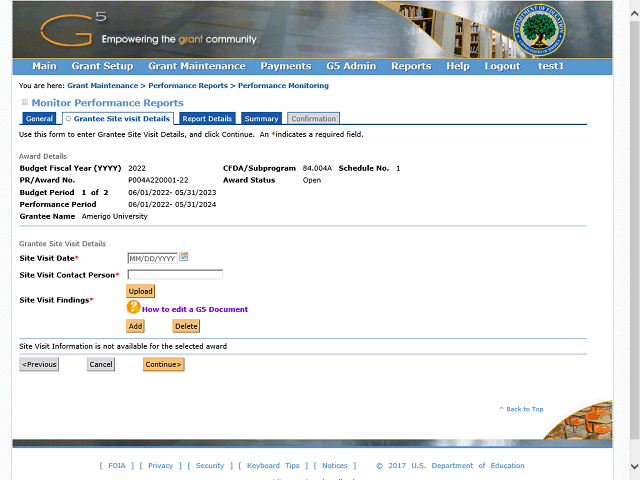The width and height of the screenshot is (640, 480).
Task: Open the Main menu
Action: tap(44, 66)
